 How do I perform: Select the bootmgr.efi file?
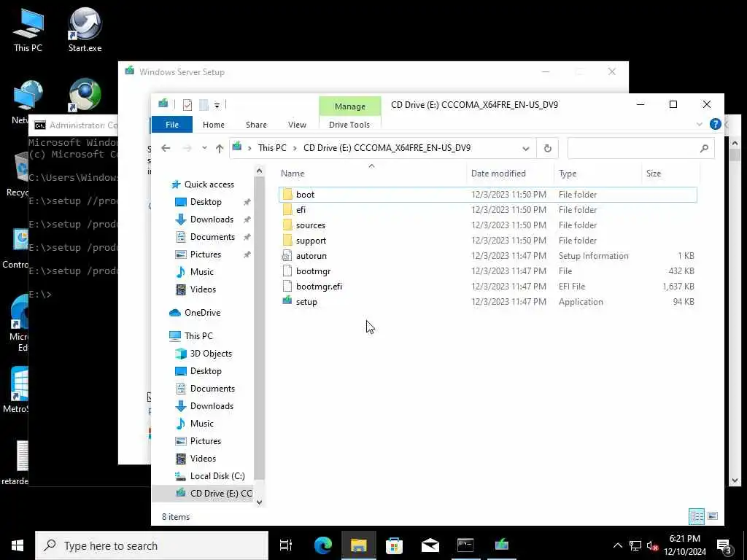(488, 286)
